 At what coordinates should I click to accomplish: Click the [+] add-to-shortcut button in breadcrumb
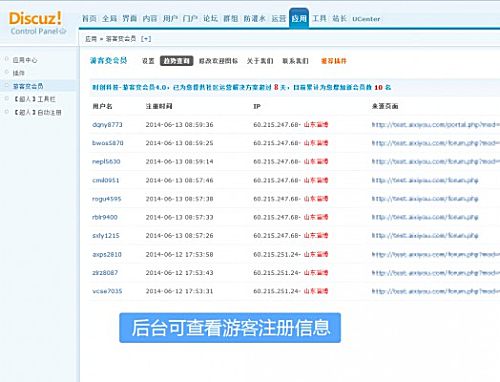146,39
